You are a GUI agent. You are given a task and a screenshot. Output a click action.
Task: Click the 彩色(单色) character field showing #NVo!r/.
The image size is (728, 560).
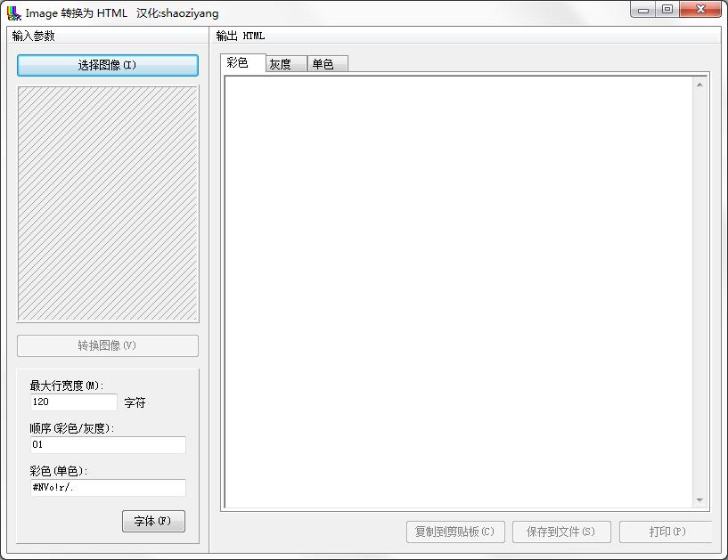point(107,488)
